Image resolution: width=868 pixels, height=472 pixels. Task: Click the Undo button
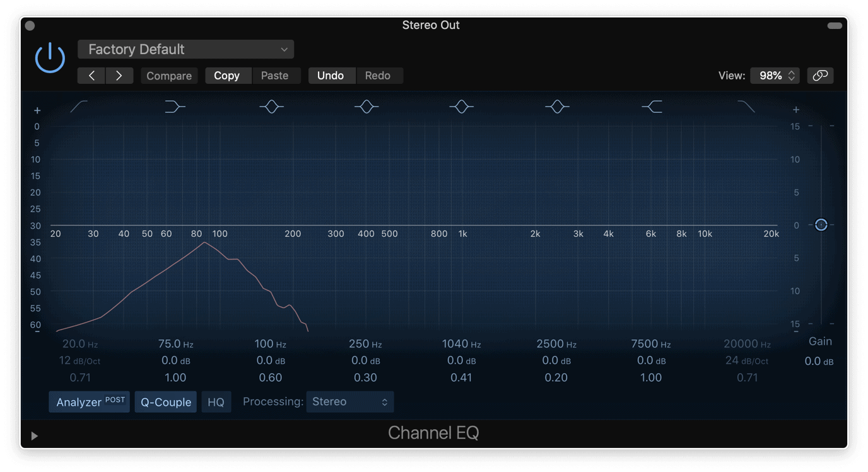[x=332, y=75]
